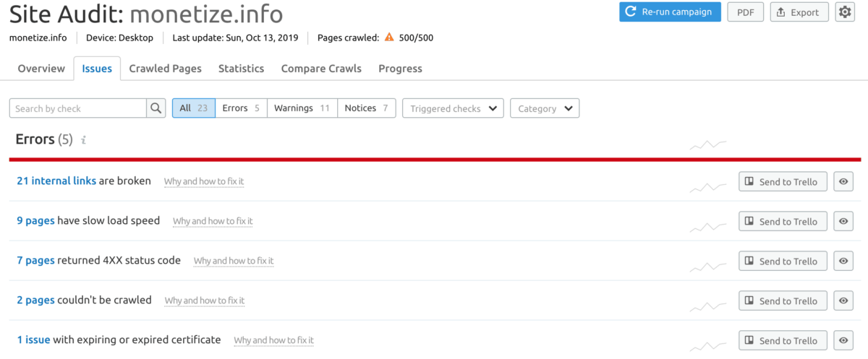Filter by Warnings 11
The width and height of the screenshot is (868, 359).
coord(302,108)
